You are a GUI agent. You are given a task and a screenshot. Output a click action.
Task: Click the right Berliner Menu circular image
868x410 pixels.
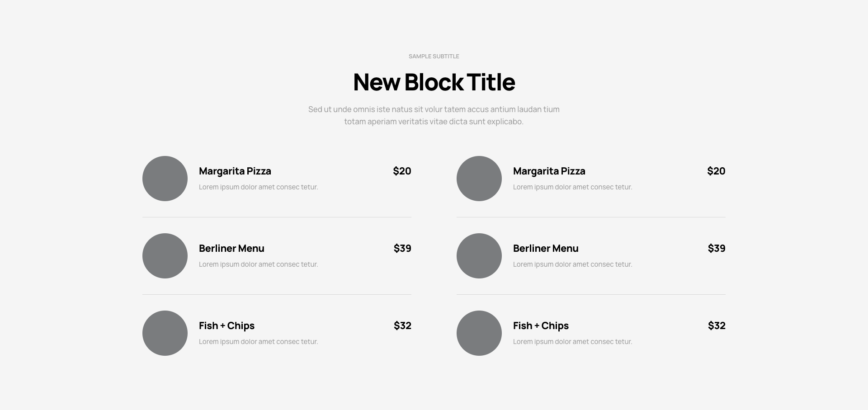pos(479,256)
